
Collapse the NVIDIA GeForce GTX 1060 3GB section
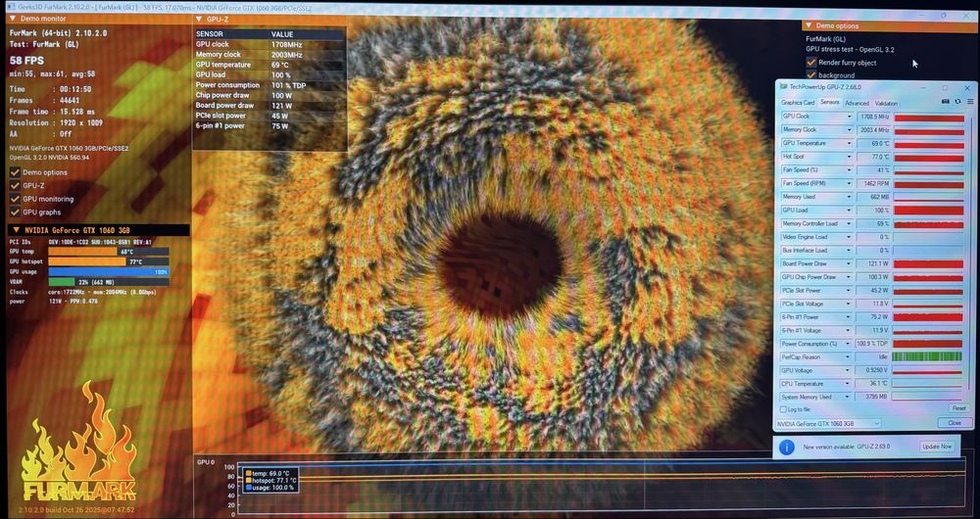point(17,230)
